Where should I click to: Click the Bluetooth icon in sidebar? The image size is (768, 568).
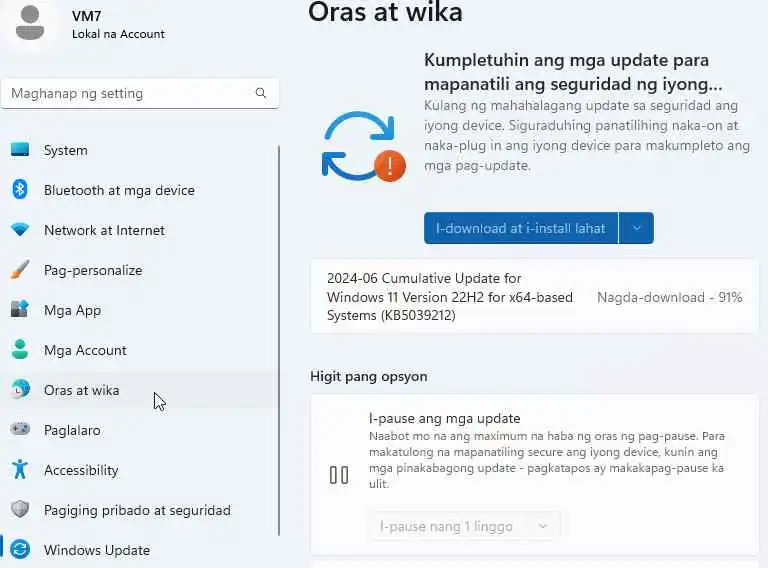[20, 189]
